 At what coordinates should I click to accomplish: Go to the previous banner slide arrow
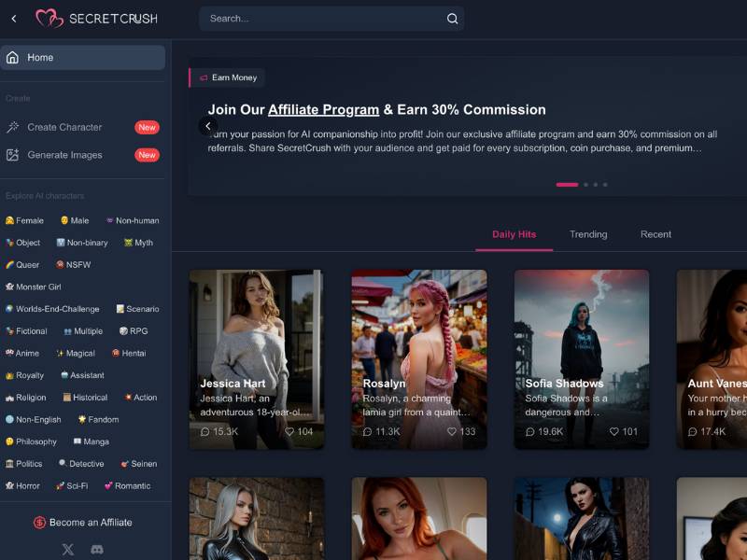coord(208,126)
